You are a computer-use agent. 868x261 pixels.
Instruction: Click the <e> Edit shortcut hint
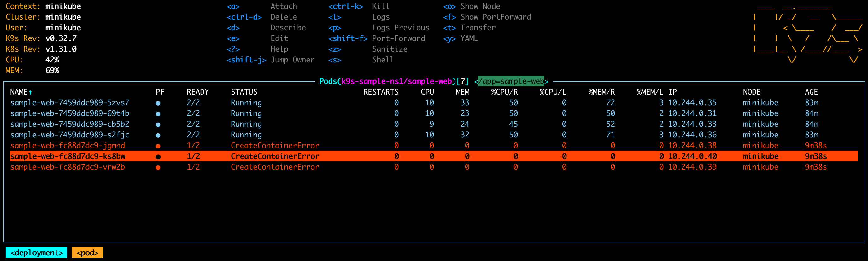coord(257,38)
